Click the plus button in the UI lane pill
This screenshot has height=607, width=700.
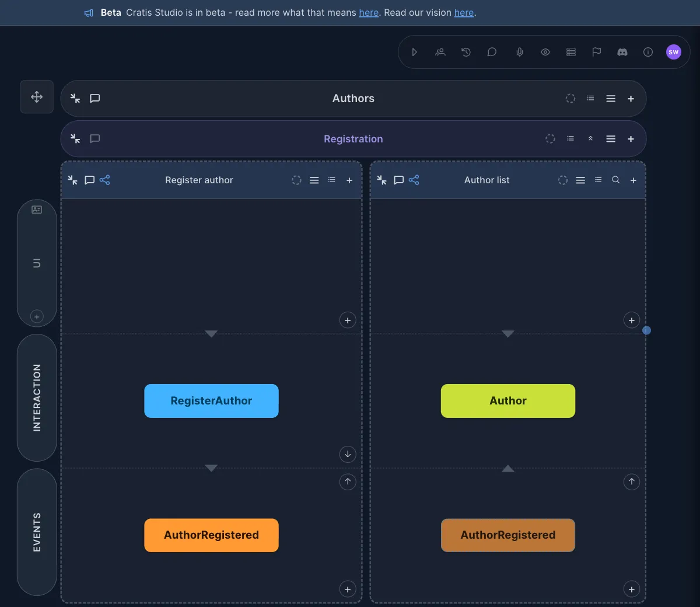[x=37, y=316]
